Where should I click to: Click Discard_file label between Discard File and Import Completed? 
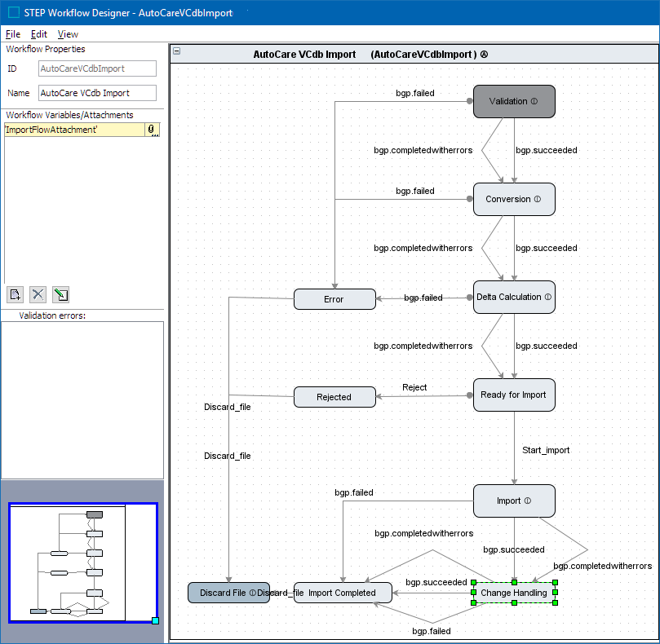[x=281, y=593]
